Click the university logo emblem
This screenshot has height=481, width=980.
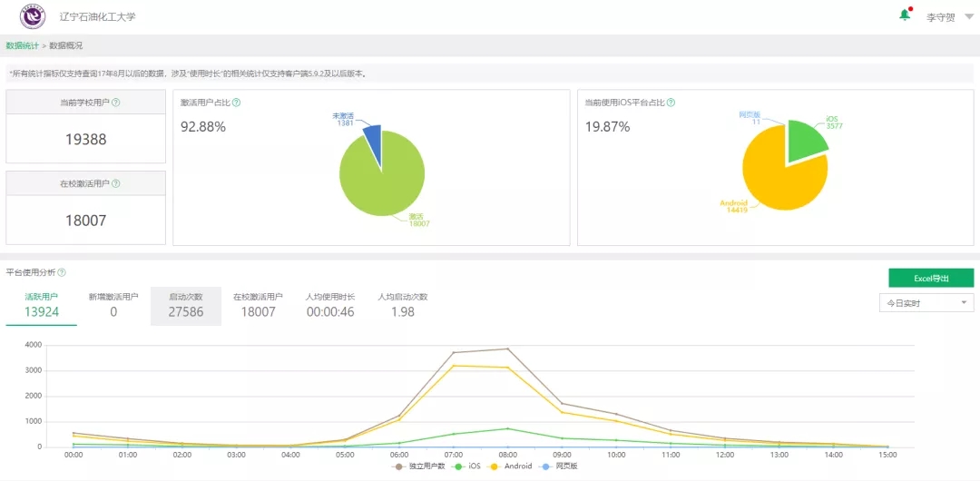[33, 17]
